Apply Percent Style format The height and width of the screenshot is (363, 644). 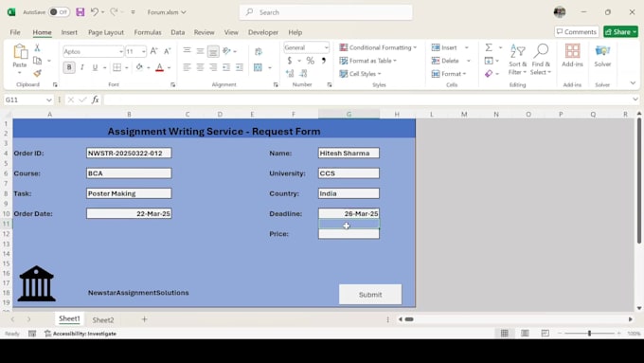tap(310, 61)
